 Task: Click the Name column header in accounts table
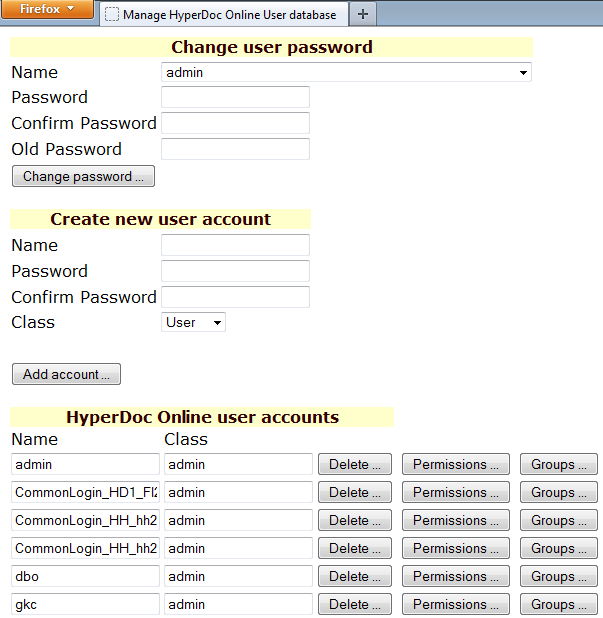tap(35, 439)
